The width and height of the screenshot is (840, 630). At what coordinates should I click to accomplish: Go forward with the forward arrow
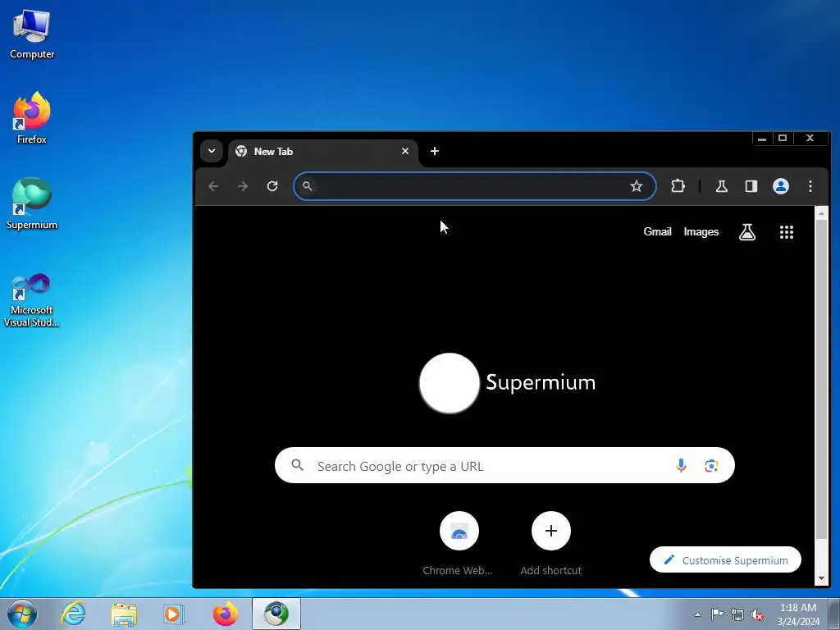click(243, 186)
